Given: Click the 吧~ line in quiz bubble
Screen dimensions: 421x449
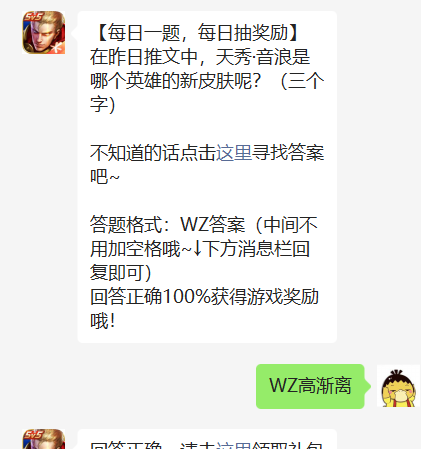Looking at the screenshot, I should pyautogui.click(x=105, y=177).
